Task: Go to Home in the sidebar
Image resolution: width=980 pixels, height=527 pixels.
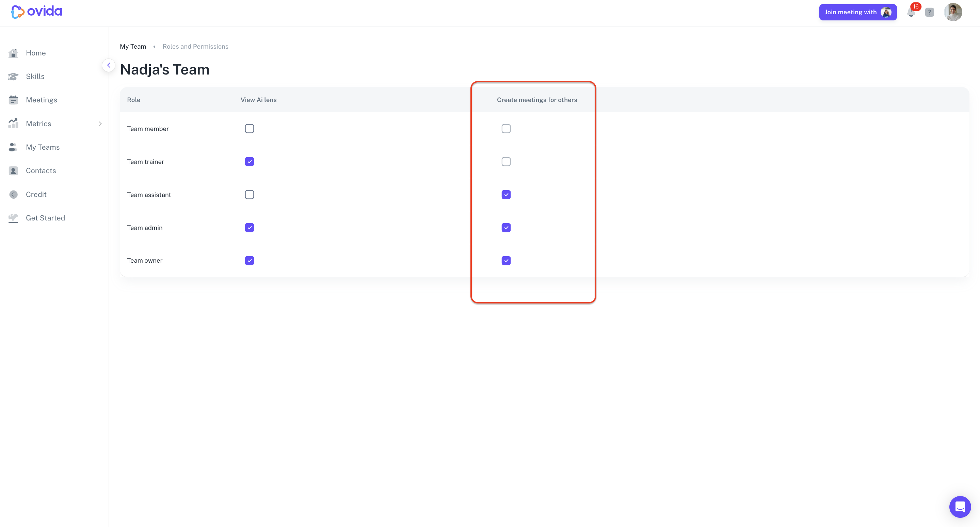Action: coord(36,53)
